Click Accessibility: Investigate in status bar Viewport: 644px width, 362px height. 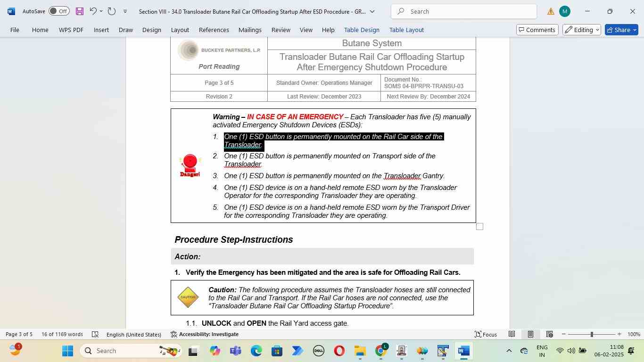[x=204, y=334]
